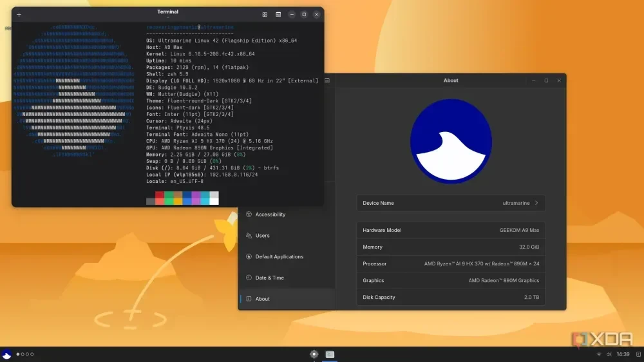Open a new tab in Terminal
The height and width of the screenshot is (362, 644).
point(19,15)
